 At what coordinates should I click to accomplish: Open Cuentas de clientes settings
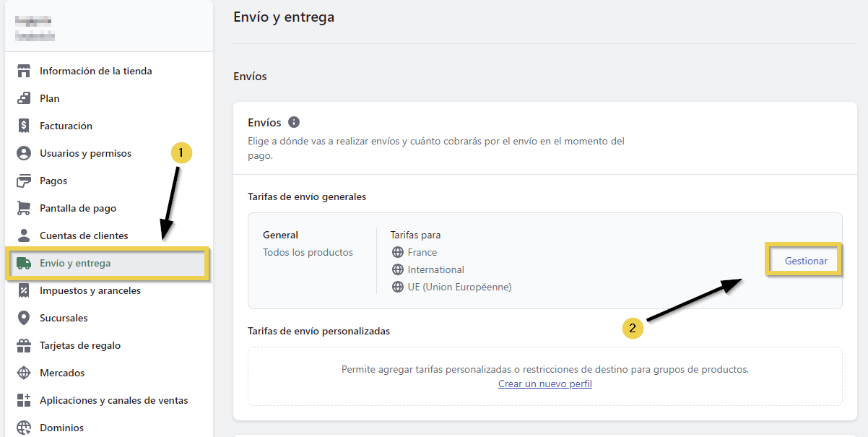tap(84, 235)
